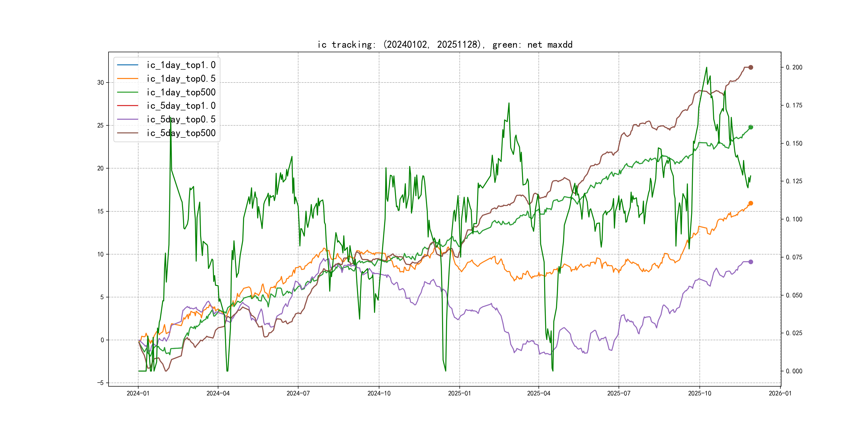Click the red line swatch in legend
868x434 pixels.
[127, 106]
